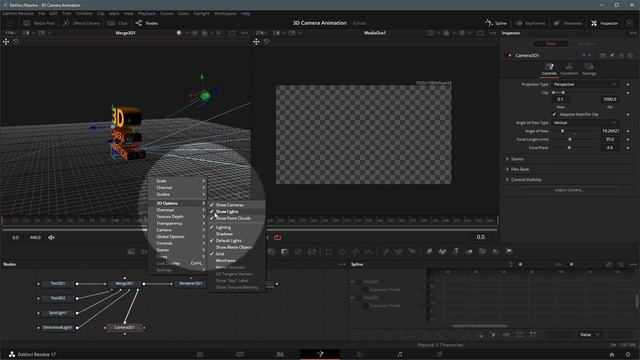Screen dimensions: 640x360
Task: Open the Fusion page at the bottom
Action: pyautogui.click(x=320, y=354)
